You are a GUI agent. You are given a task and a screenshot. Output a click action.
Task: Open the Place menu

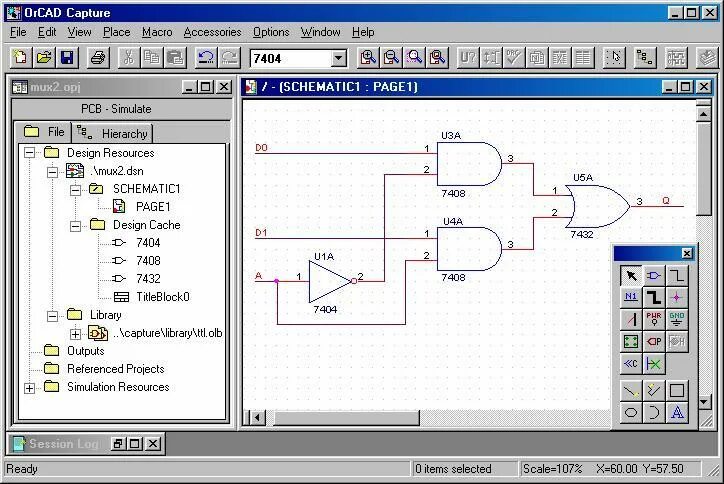click(x=116, y=32)
